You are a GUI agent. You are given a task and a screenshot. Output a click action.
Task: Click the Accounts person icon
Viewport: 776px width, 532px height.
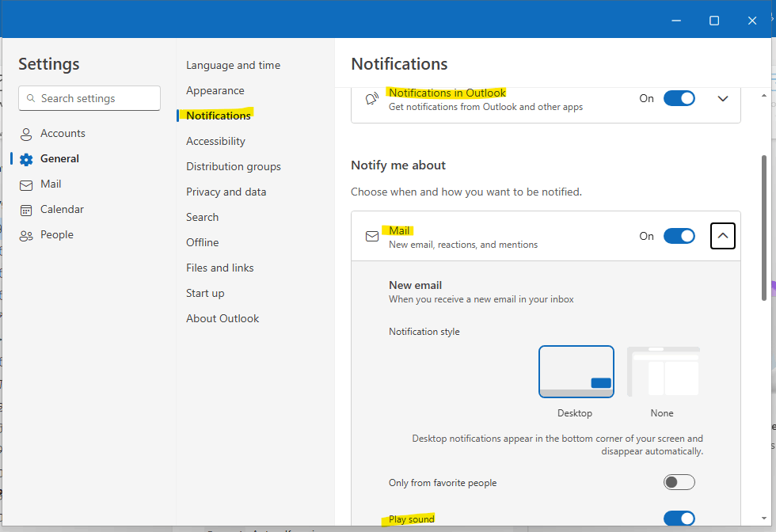25,134
